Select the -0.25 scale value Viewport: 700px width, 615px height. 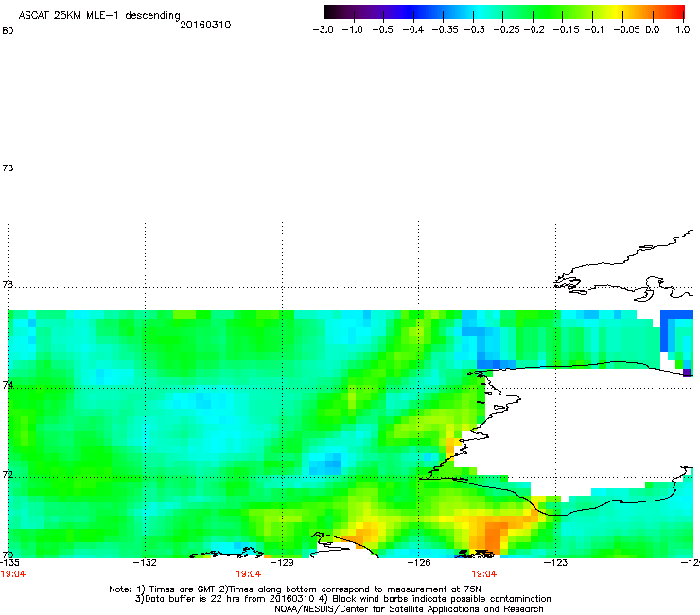[507, 30]
